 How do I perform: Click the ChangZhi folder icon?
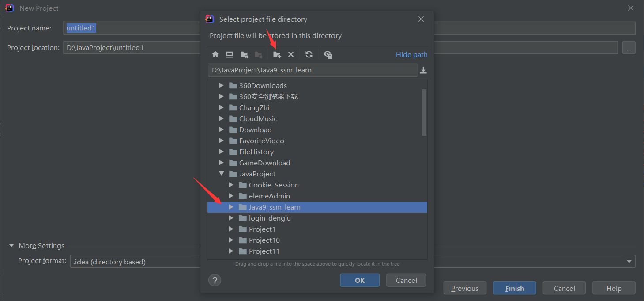(233, 107)
